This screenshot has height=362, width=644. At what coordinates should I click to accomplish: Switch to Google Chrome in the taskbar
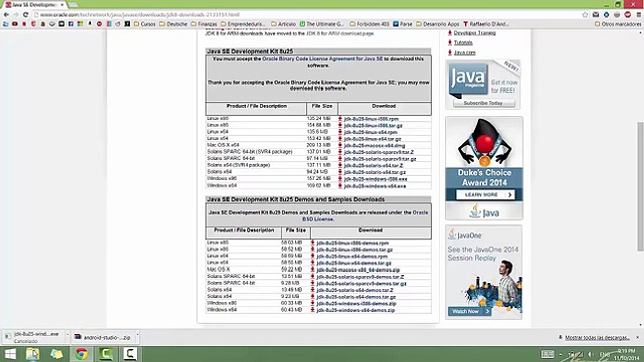[81, 354]
